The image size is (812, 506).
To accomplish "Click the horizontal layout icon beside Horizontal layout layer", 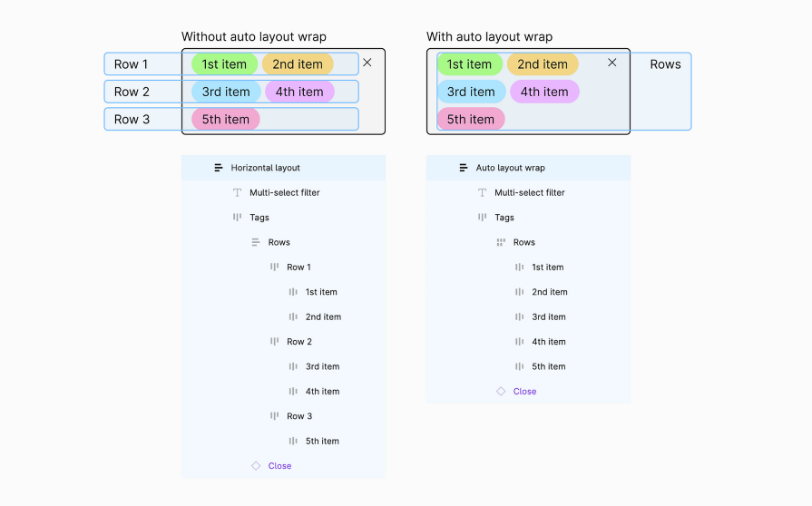I will click(x=219, y=168).
